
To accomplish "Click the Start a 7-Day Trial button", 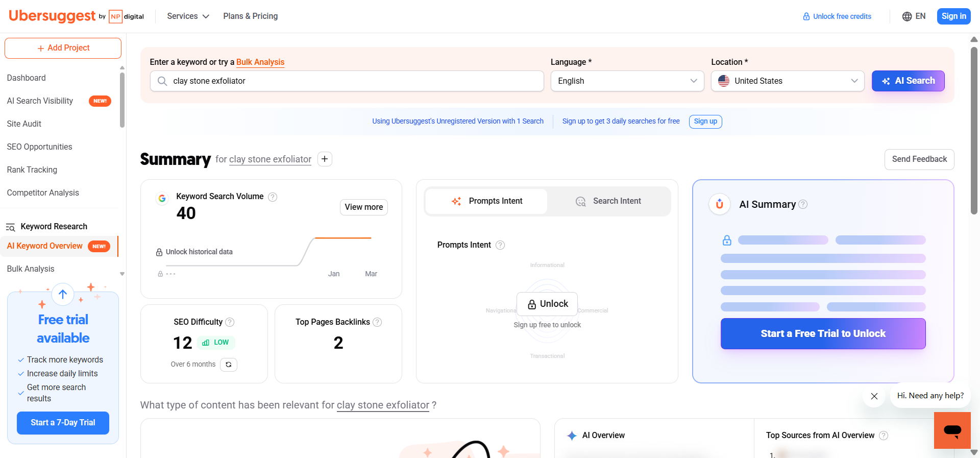I will click(63, 423).
